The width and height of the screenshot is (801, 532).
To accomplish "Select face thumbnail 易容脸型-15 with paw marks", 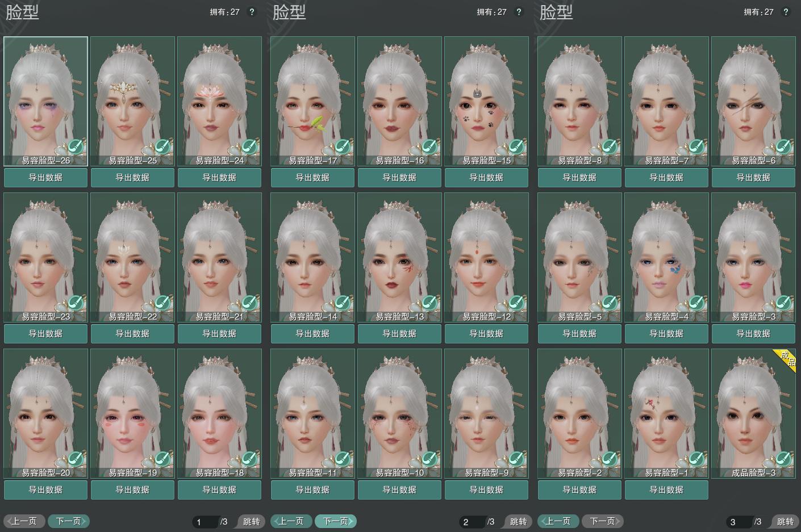I will coord(486,97).
